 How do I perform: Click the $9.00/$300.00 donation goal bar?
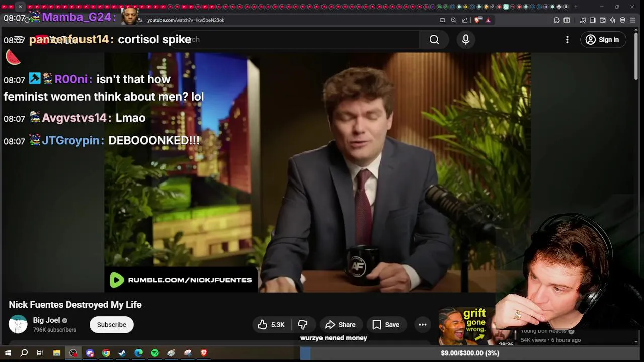469,353
